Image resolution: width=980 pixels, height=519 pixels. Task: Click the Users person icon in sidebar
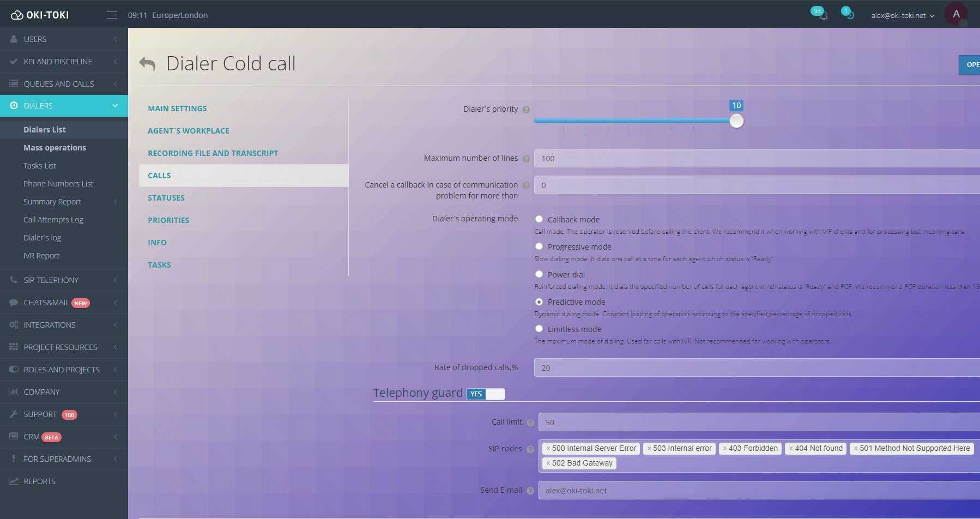pyautogui.click(x=14, y=39)
